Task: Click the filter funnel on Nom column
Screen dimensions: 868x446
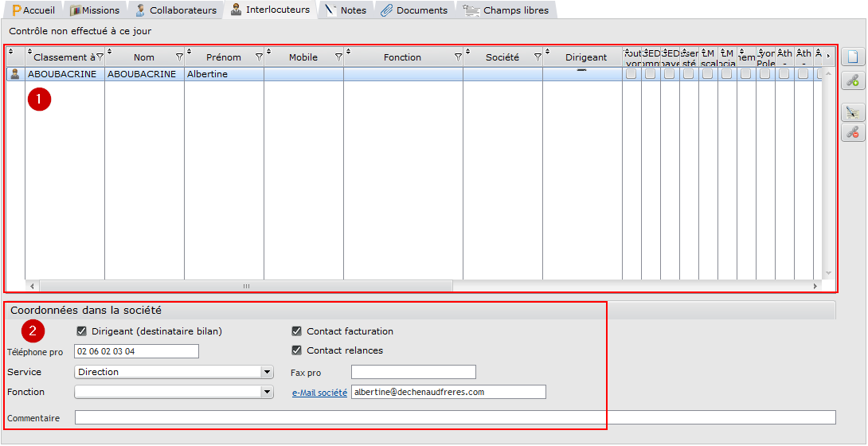Action: point(179,57)
